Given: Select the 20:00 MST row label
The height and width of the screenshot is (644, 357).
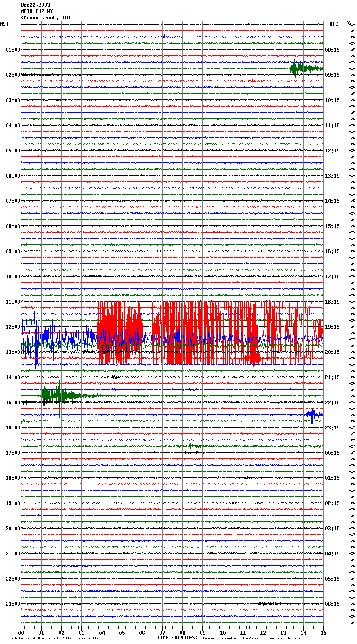Looking at the screenshot, I should tap(13, 529).
